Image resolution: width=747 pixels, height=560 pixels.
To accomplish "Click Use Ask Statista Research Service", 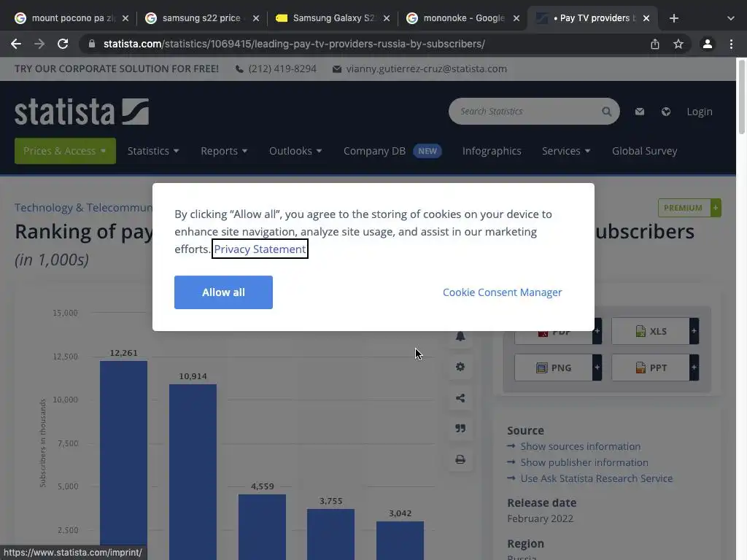I will tap(597, 478).
